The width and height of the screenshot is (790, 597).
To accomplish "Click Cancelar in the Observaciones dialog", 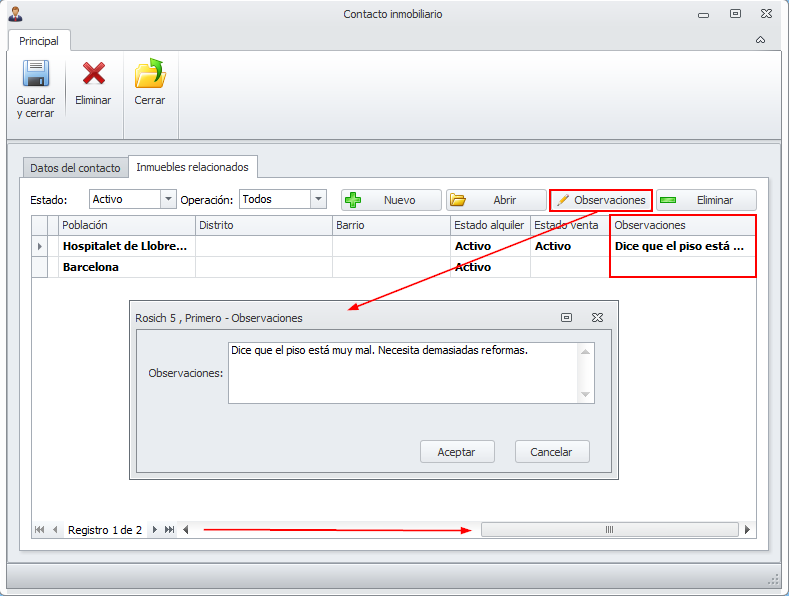I will [x=552, y=452].
